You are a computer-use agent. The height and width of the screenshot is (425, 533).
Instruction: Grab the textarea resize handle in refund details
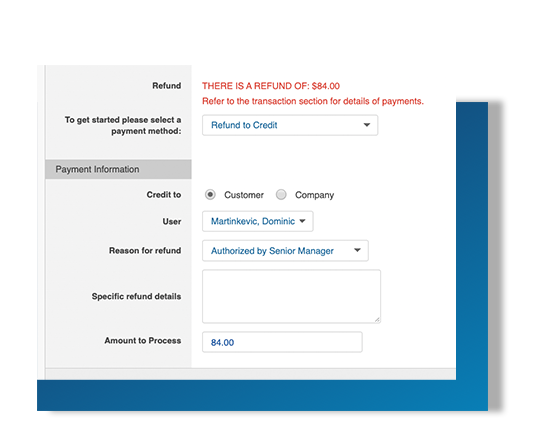tap(377, 320)
